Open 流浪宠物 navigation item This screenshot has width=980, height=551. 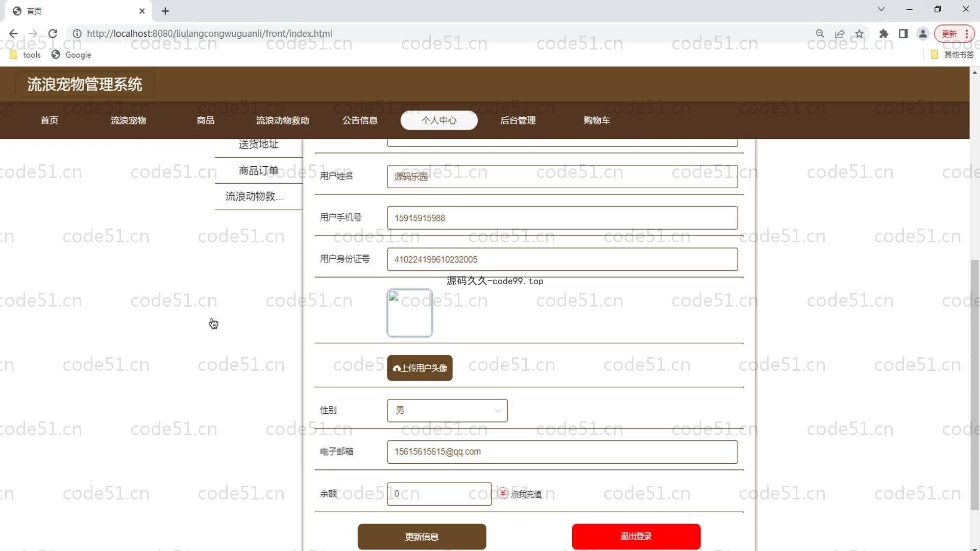tap(129, 120)
